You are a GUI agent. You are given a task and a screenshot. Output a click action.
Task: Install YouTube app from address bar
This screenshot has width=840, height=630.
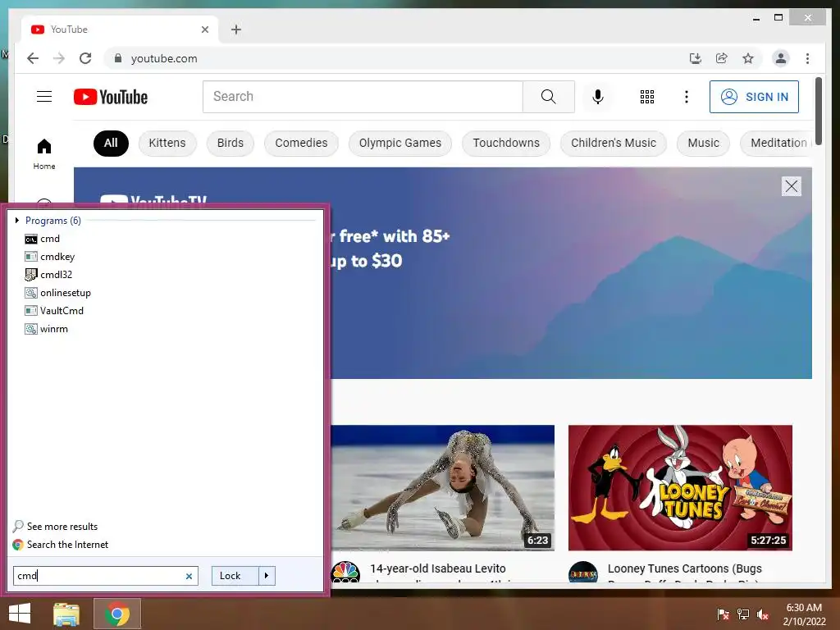click(x=696, y=58)
